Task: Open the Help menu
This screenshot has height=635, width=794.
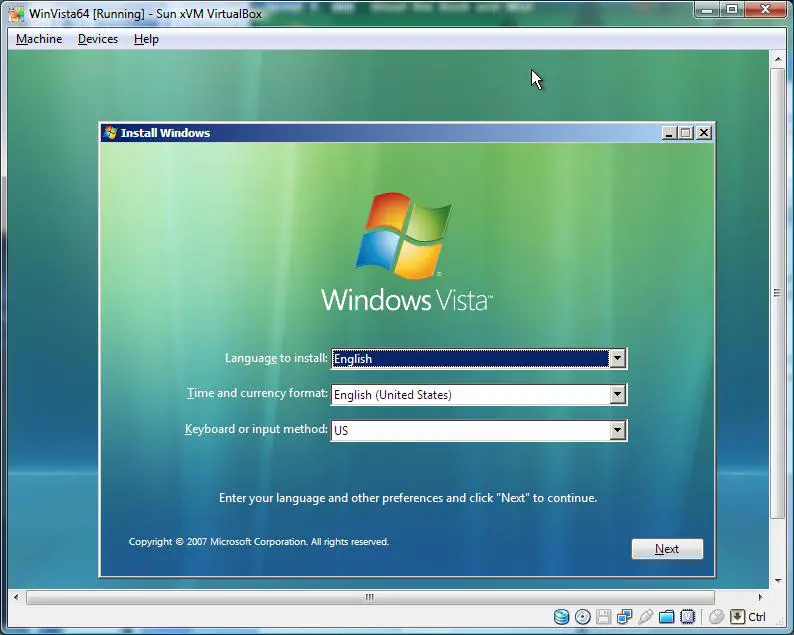Action: click(x=146, y=39)
